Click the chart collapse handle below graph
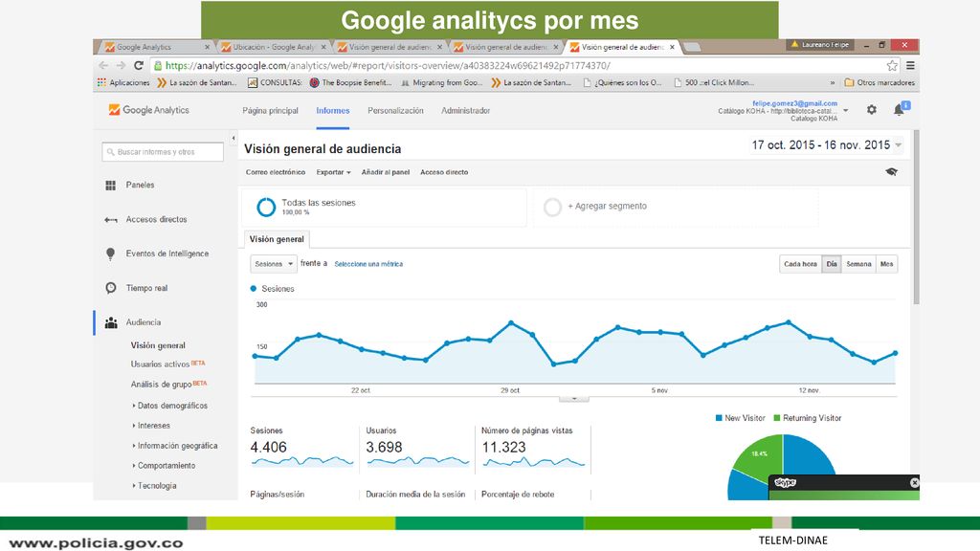The width and height of the screenshot is (980, 551). [574, 399]
